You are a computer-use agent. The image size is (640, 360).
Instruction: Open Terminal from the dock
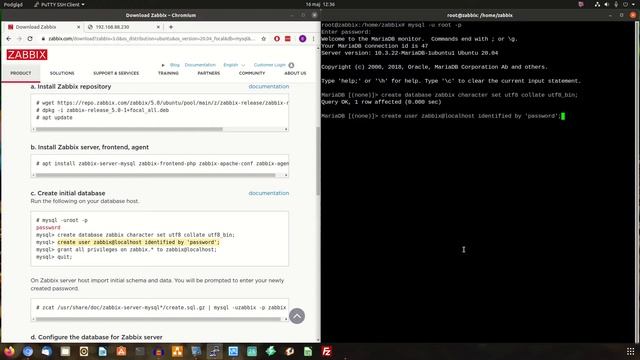click(140, 351)
